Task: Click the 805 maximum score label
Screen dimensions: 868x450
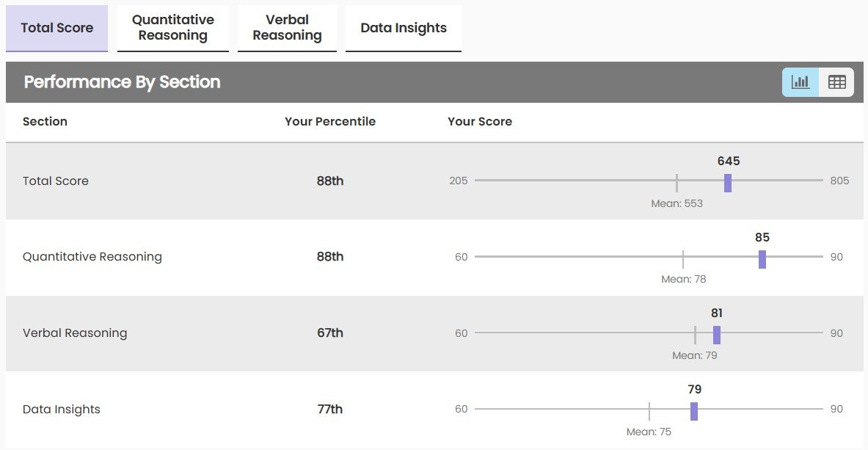Action: (839, 181)
